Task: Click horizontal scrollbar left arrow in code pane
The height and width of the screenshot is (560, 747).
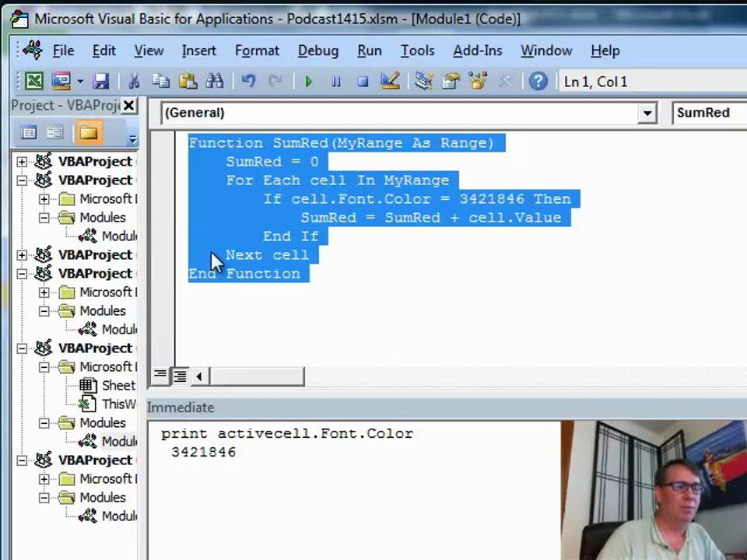Action: (199, 376)
